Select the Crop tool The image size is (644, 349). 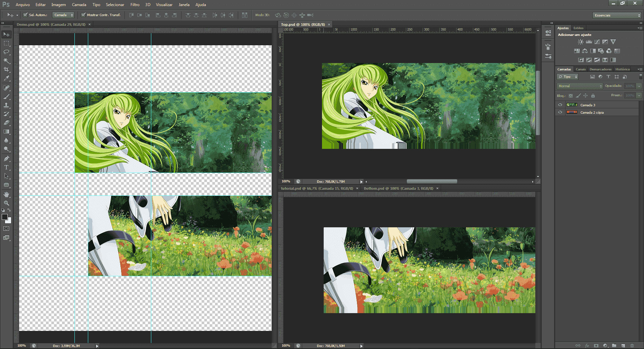(x=6, y=69)
